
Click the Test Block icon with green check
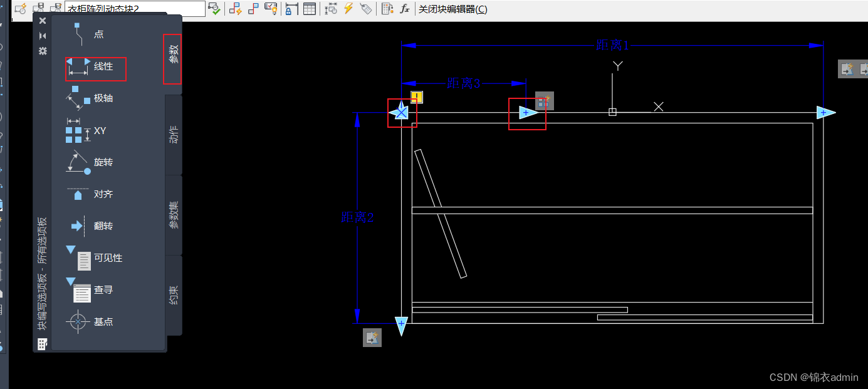(215, 9)
